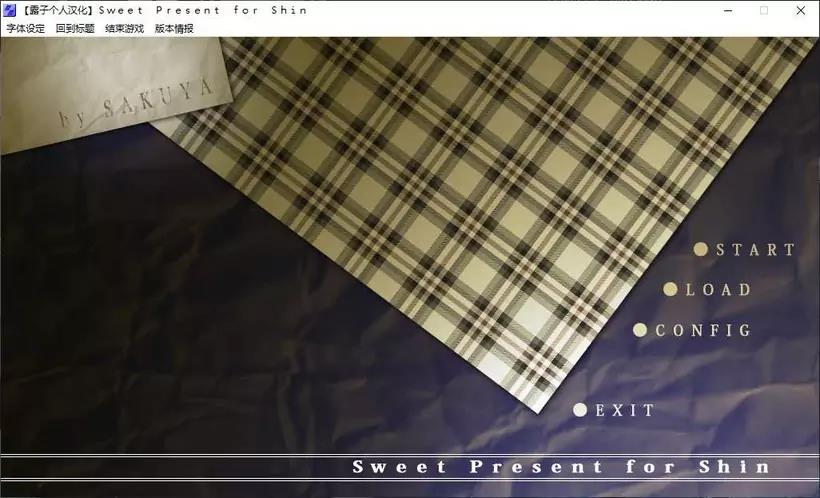The width and height of the screenshot is (820, 498).
Task: Maximize the game window
Action: [764, 10]
